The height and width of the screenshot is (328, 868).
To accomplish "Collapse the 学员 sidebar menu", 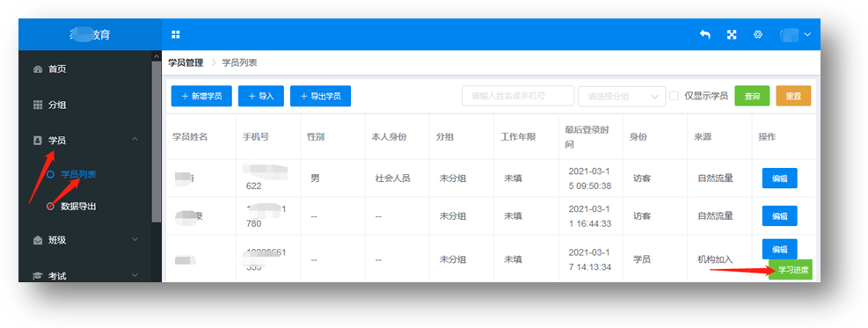I will coord(135,140).
